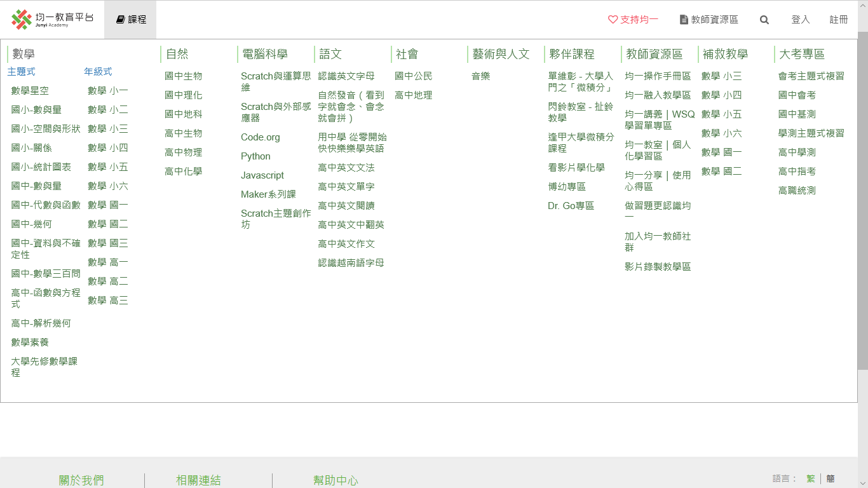
Task: Select the 課程 book icon in navbar
Action: [120, 18]
